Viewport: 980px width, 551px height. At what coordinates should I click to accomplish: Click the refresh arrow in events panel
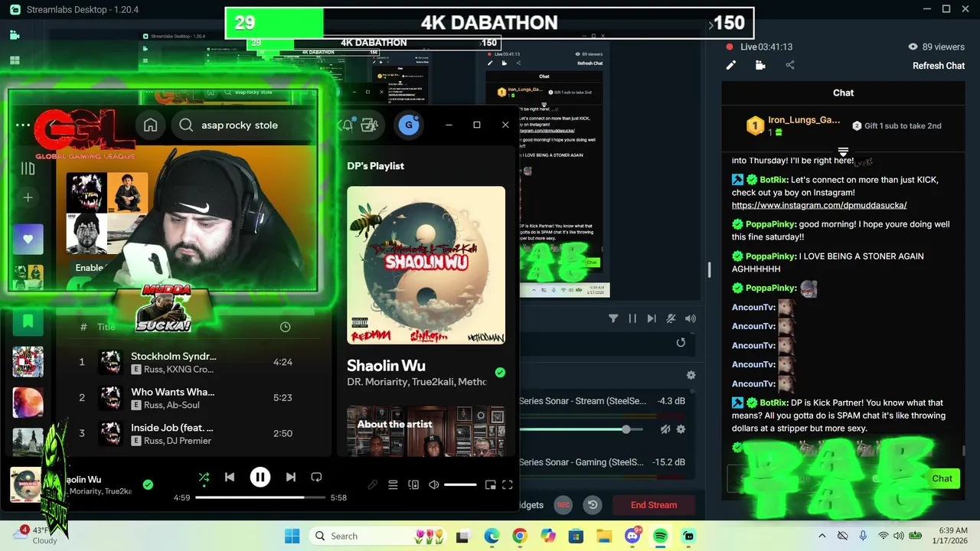(x=681, y=343)
